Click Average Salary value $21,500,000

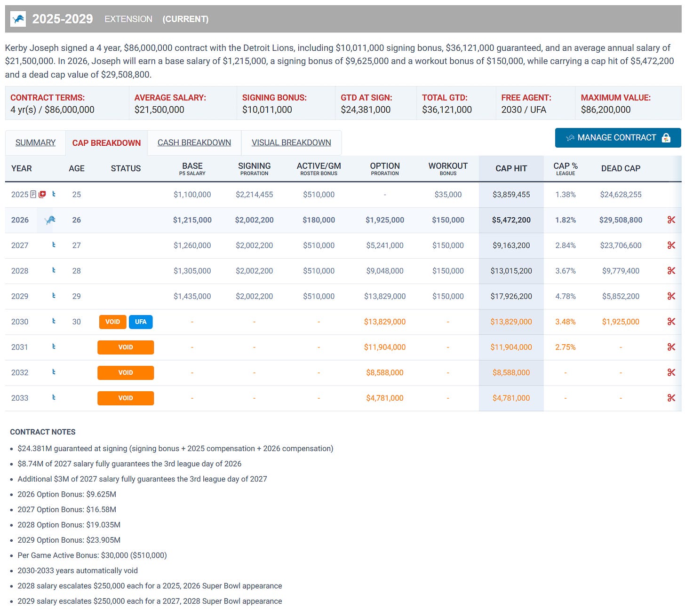(x=159, y=110)
